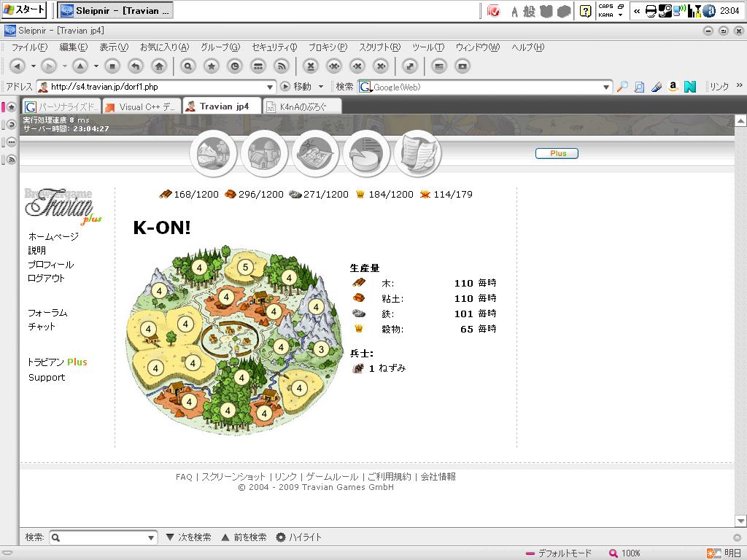
Task: Click the 前を検索 find previous button
Action: click(244, 537)
